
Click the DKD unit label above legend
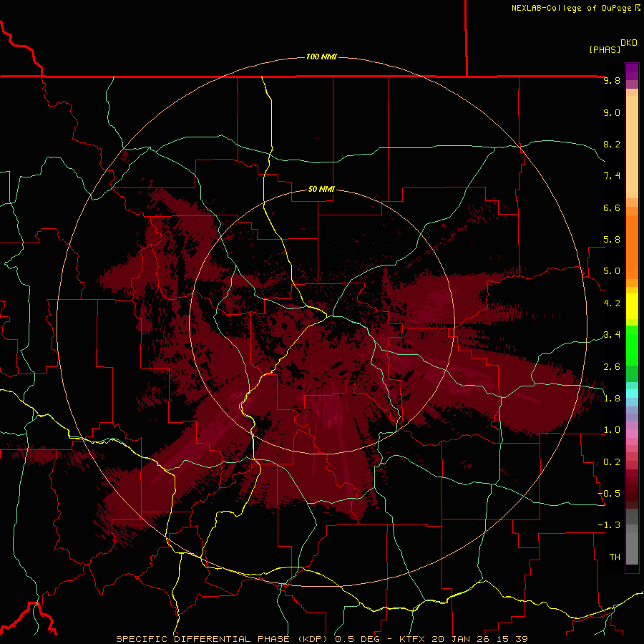(x=629, y=43)
